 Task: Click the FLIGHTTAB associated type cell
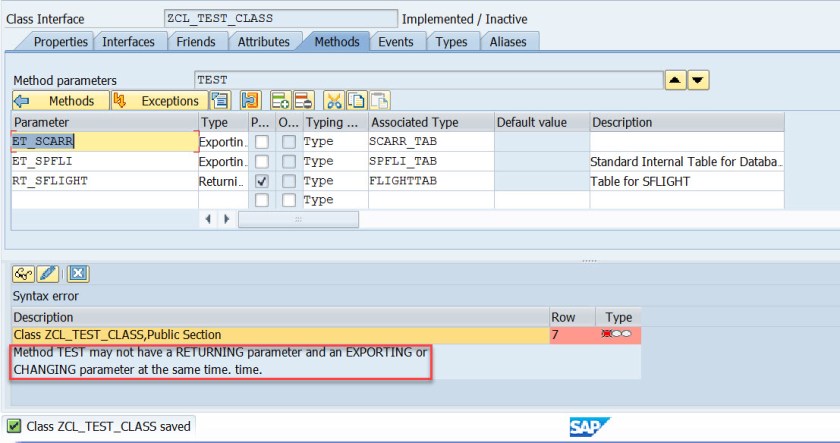point(431,181)
